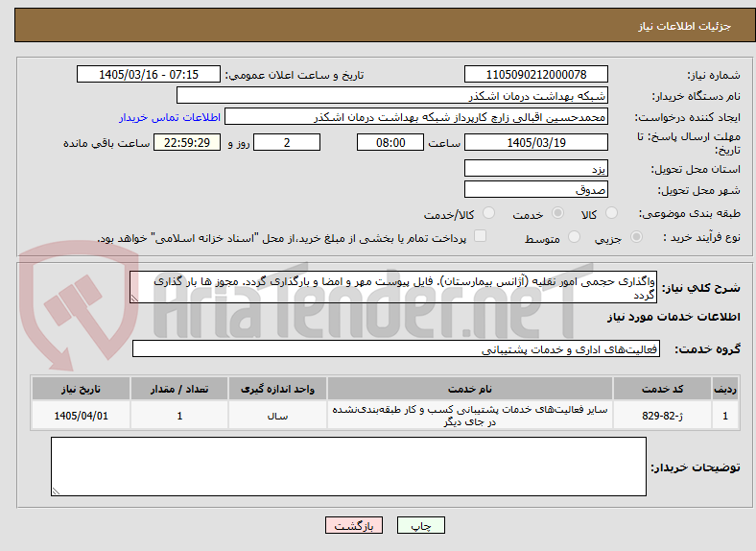Click the شرح کلی نیاز description textarea
Screen dimensions: 756x551
click(x=393, y=287)
